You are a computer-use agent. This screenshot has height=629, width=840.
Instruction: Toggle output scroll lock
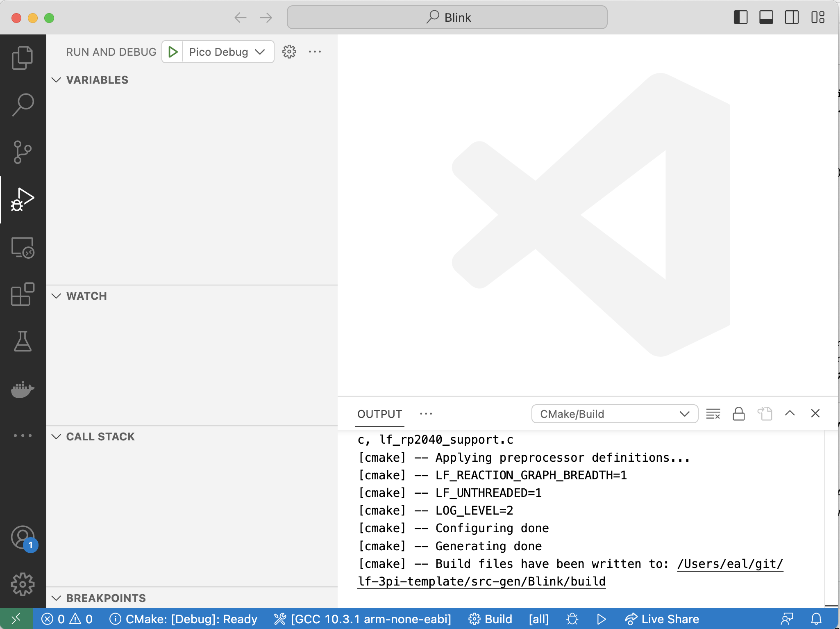pos(738,414)
